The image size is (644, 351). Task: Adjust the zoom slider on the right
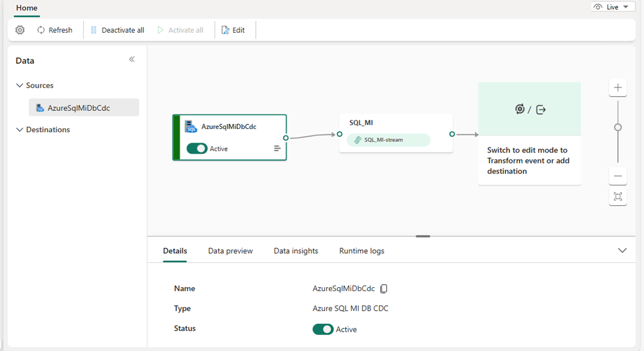click(617, 127)
